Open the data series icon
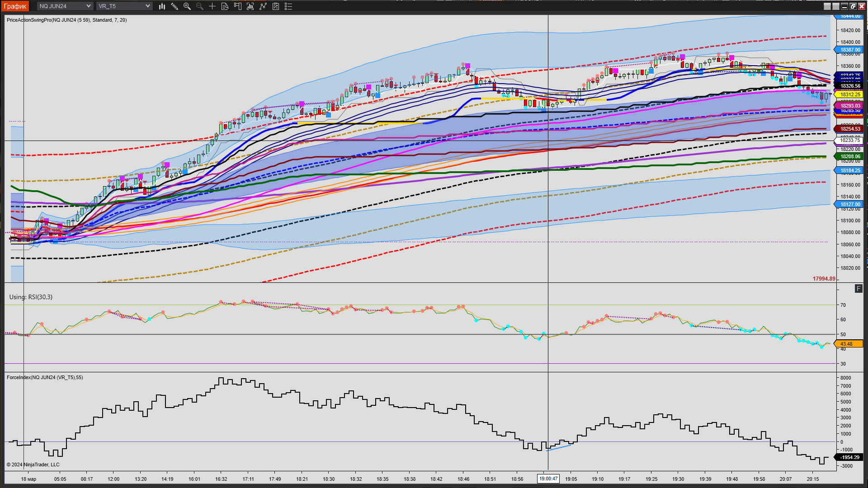 [250, 6]
